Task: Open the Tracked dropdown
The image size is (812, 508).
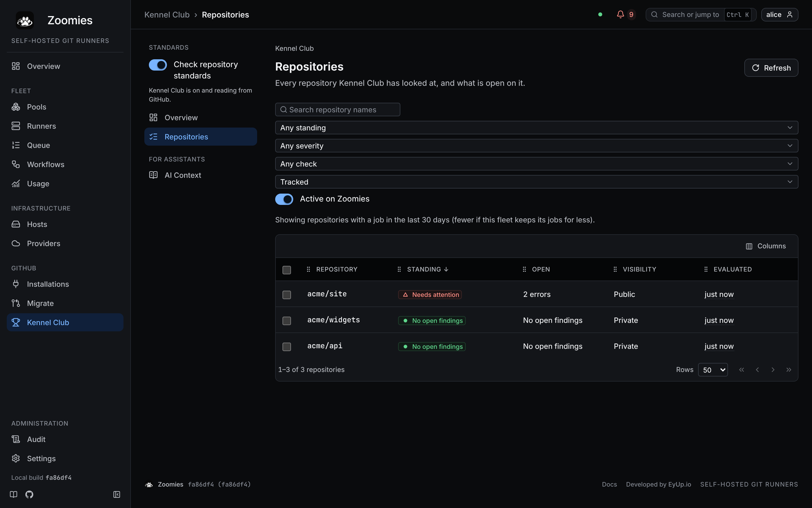Action: [537, 182]
